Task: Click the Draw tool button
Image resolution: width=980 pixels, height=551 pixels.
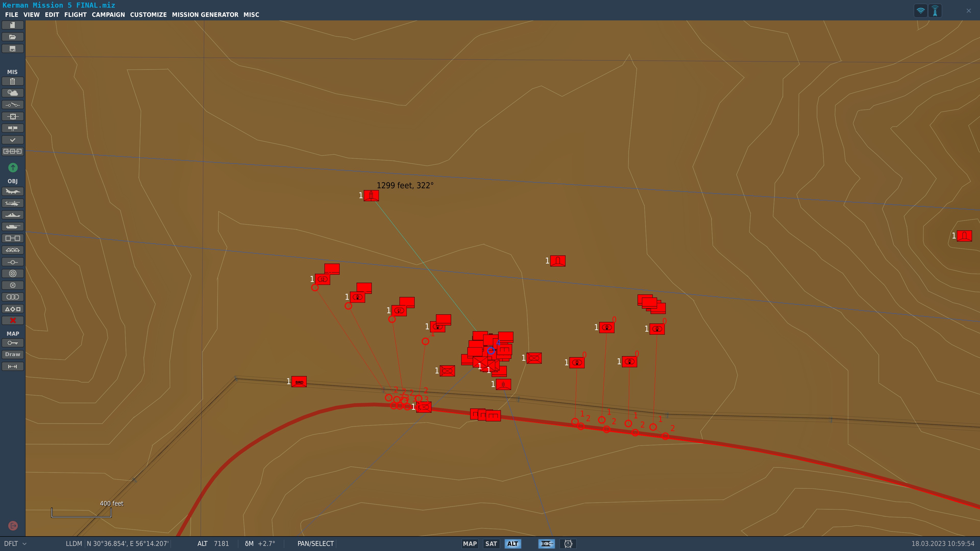Action: click(13, 354)
